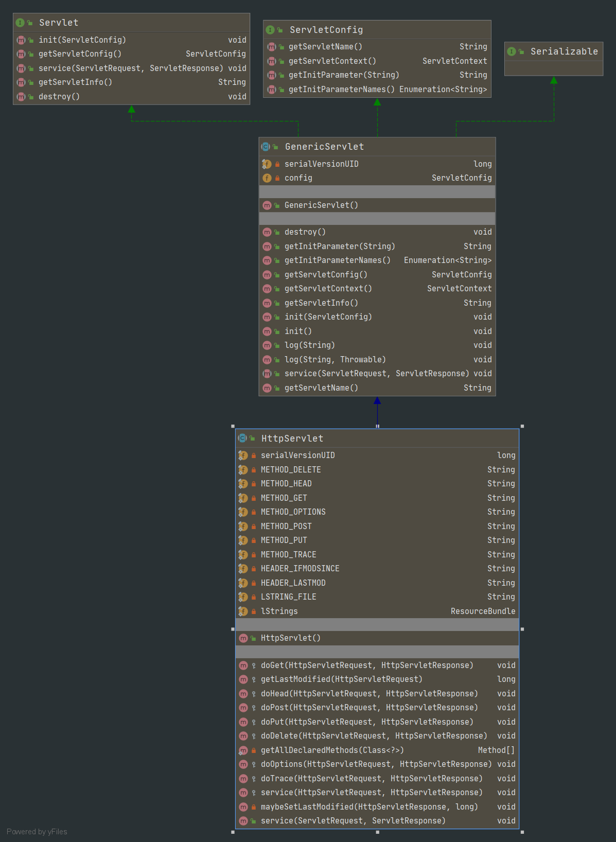Click the inheritance arrow from HttpServlet to GenericServlet
The image size is (616, 842).
pos(377,412)
